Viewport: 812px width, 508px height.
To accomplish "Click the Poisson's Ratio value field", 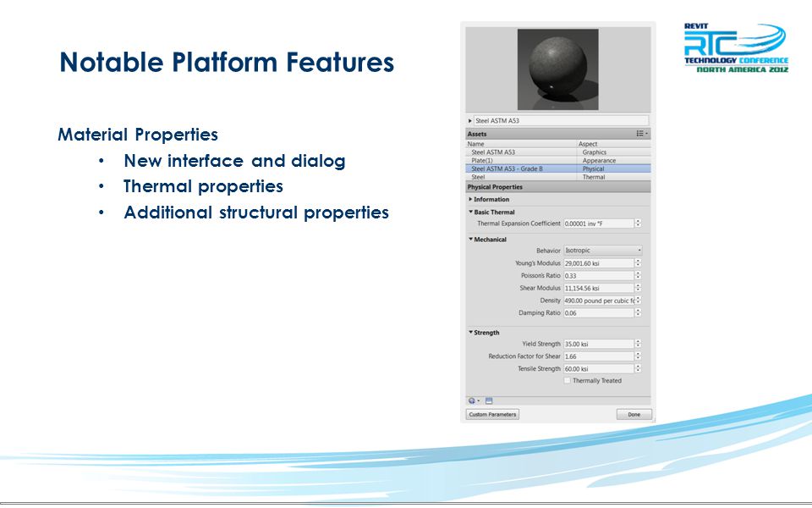I will coord(599,276).
